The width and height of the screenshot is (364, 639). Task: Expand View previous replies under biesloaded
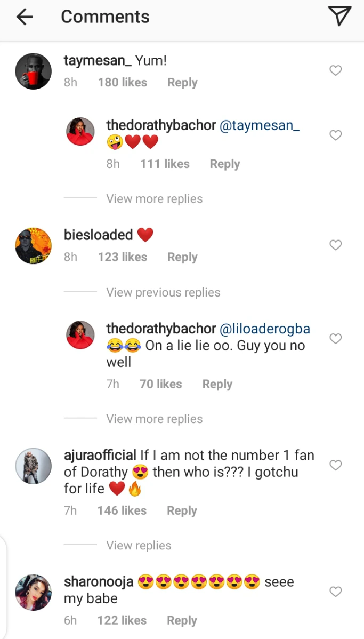pos(163,292)
